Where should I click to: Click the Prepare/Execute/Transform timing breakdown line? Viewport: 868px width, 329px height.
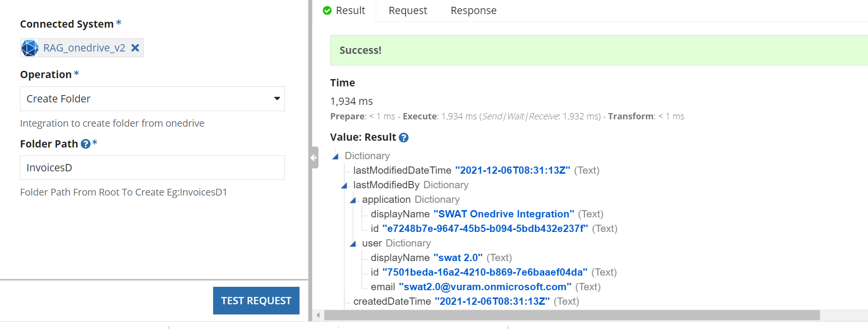click(x=507, y=116)
